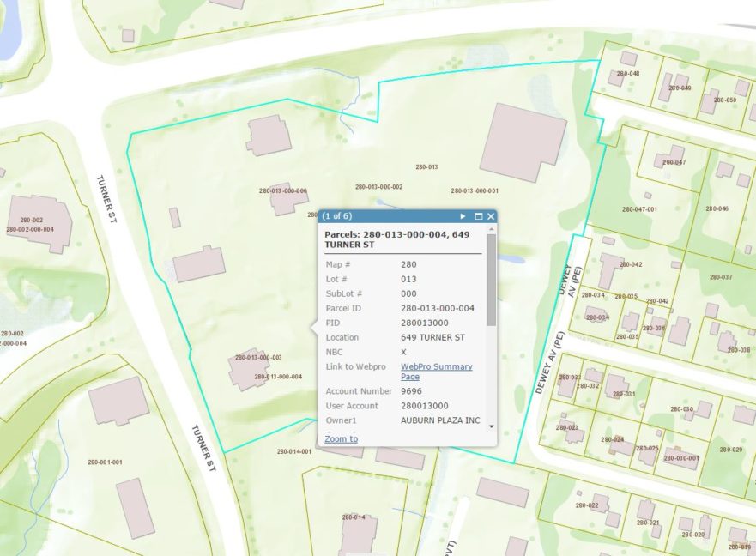Click the 280-001-001 parcel label
This screenshot has width=756, height=556.
pos(105,462)
